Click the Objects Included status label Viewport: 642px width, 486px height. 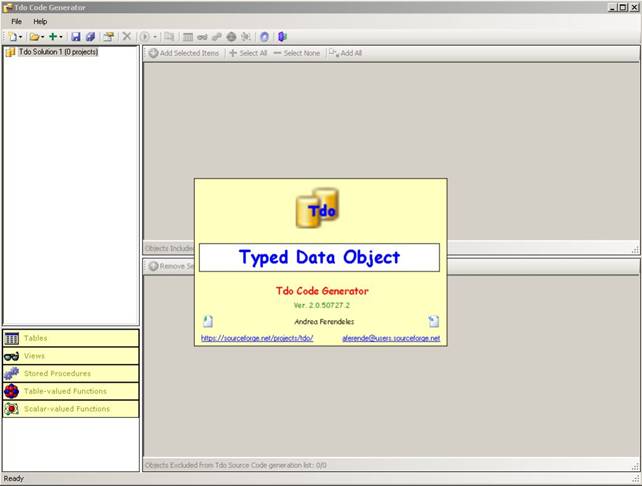[x=170, y=249]
